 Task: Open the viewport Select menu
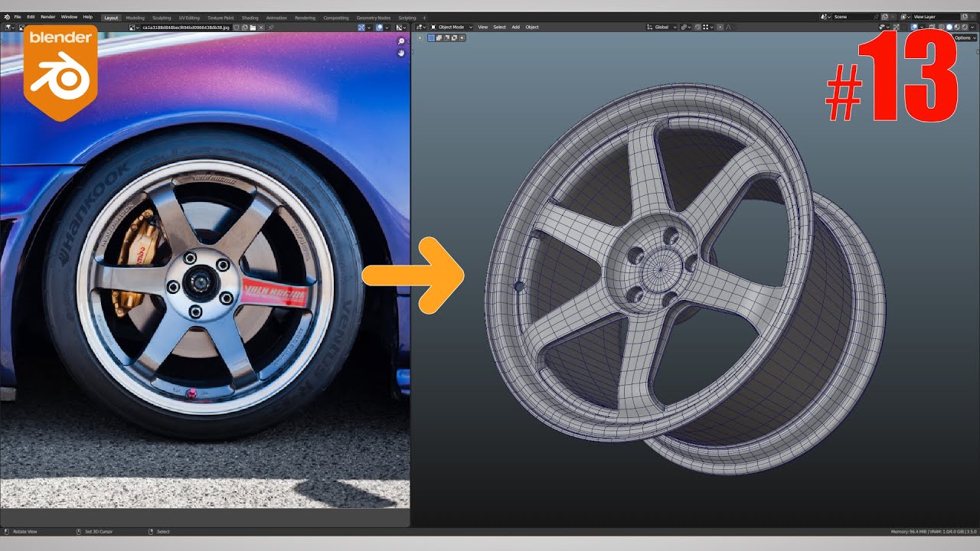click(x=499, y=27)
